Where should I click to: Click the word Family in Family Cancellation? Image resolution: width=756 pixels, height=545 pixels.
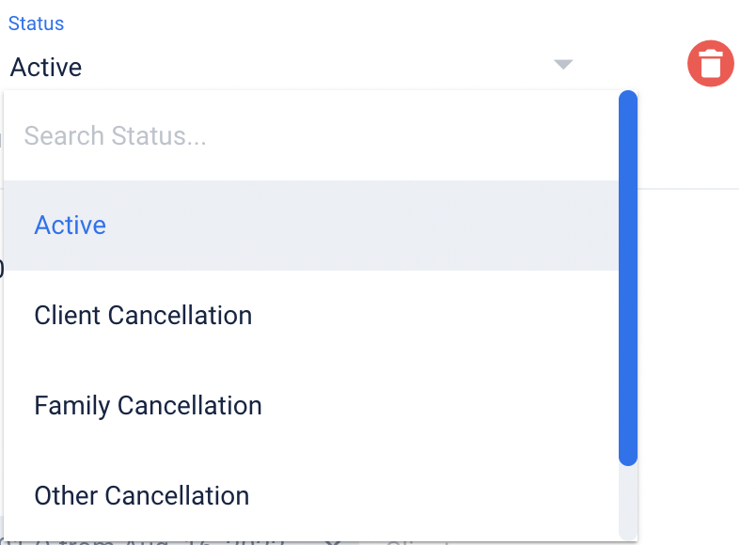72,406
